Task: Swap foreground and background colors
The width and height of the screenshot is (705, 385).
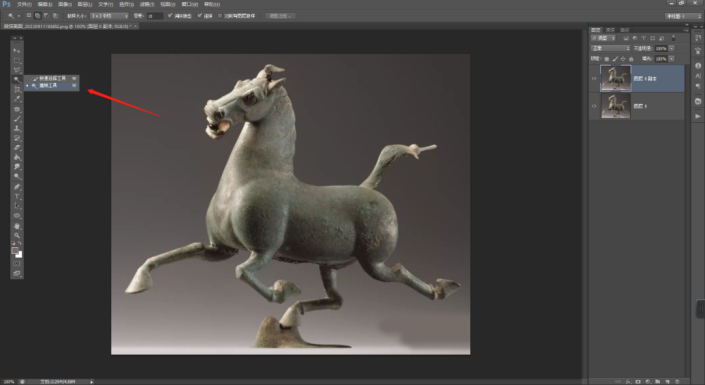Action: 20,243
